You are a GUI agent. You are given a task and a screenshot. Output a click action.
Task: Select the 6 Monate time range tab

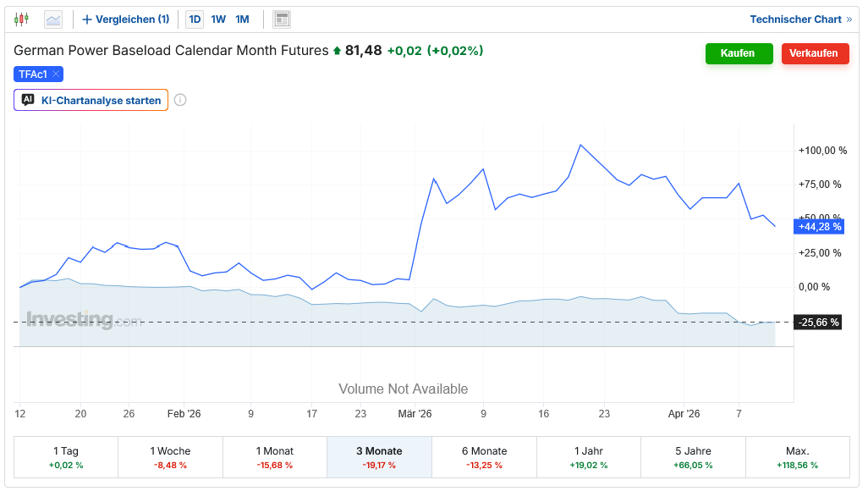coord(484,457)
